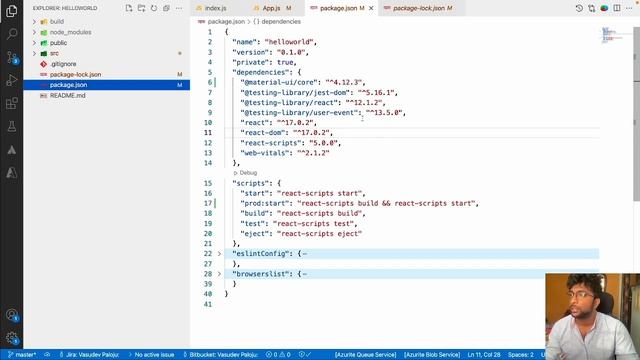Close the package.json editor tab
640x360 pixels.
[x=371, y=8]
